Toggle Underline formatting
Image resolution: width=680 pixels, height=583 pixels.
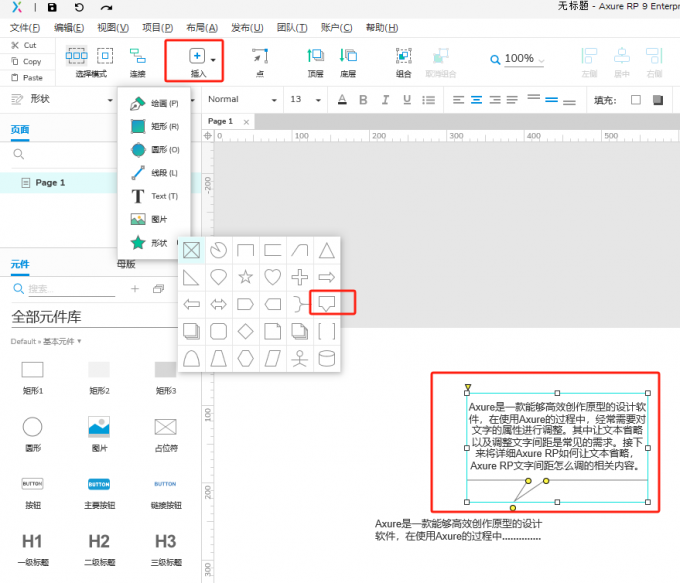coord(407,100)
